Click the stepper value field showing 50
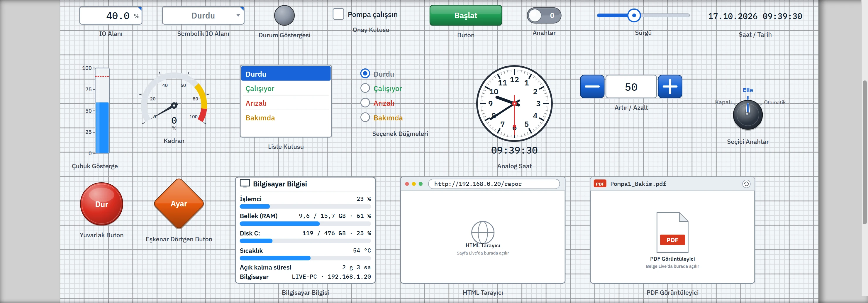The image size is (868, 303). click(631, 87)
